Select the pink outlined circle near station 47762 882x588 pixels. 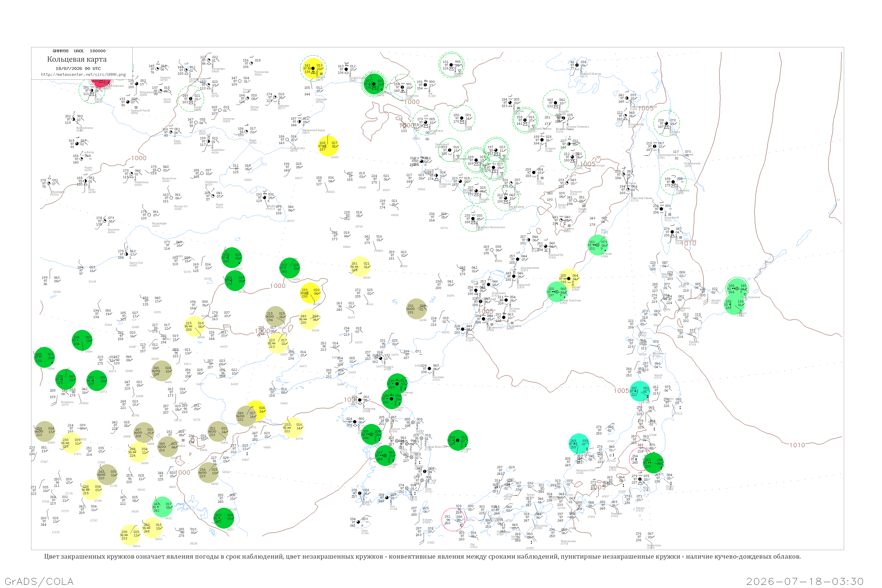pyautogui.click(x=453, y=519)
